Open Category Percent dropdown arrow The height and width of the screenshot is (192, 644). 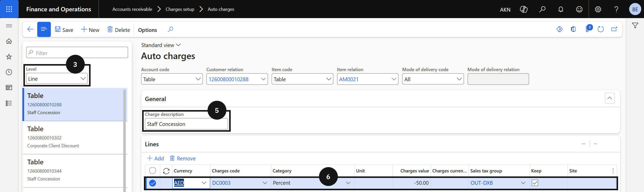tap(348, 183)
